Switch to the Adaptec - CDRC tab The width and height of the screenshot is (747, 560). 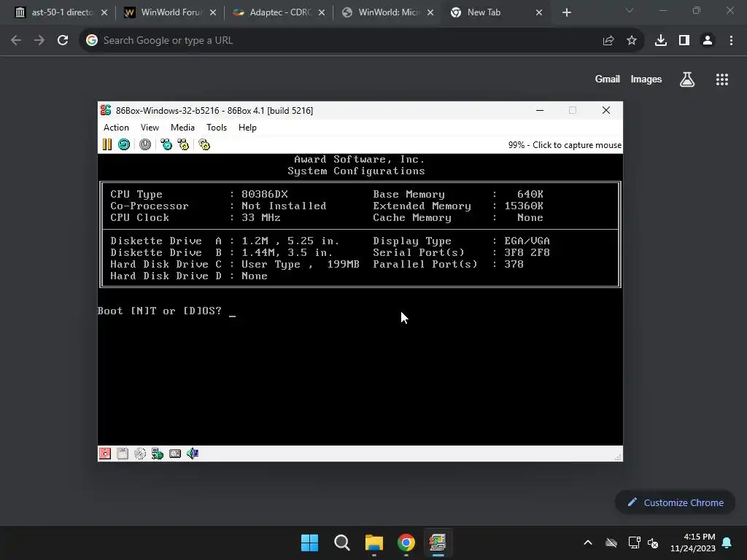pyautogui.click(x=279, y=12)
